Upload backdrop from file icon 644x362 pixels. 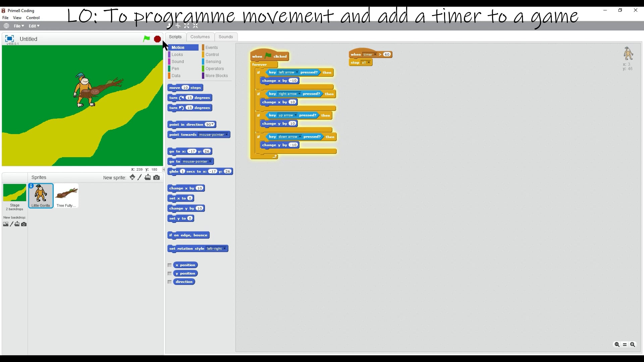pos(17,224)
